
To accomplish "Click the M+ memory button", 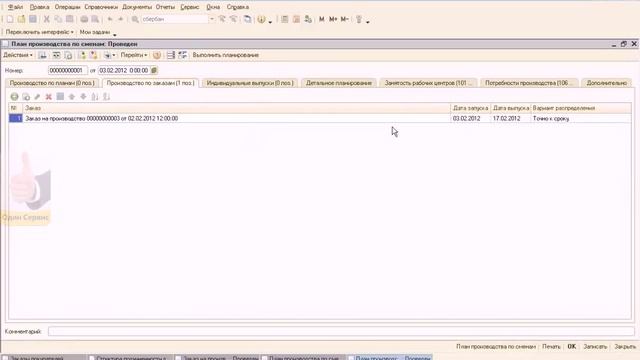I will pyautogui.click(x=333, y=19).
